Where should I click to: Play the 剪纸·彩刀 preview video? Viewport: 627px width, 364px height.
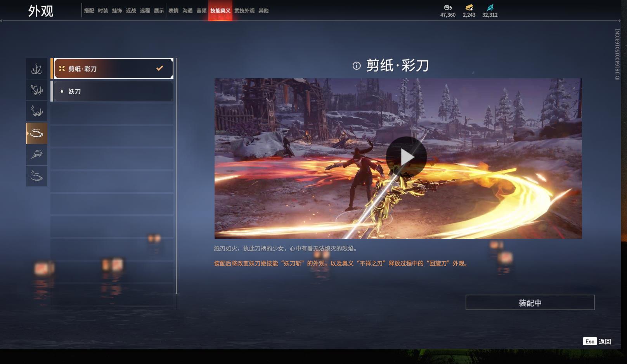point(406,157)
